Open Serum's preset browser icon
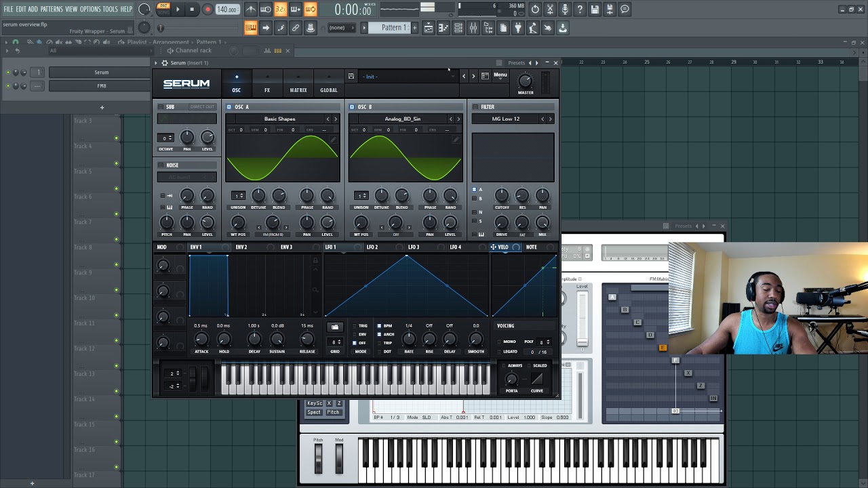The width and height of the screenshot is (868, 488). click(485, 76)
